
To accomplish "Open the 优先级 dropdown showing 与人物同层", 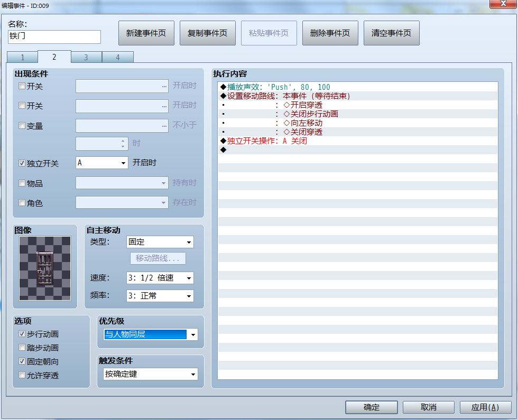I will click(151, 334).
